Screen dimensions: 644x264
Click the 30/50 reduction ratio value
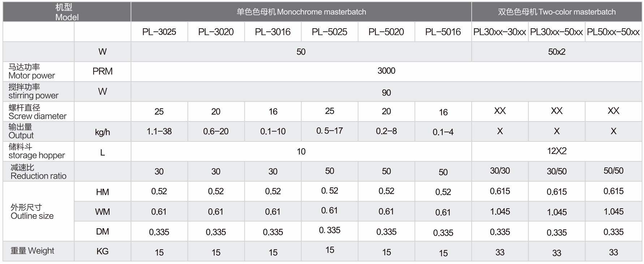coord(557,171)
